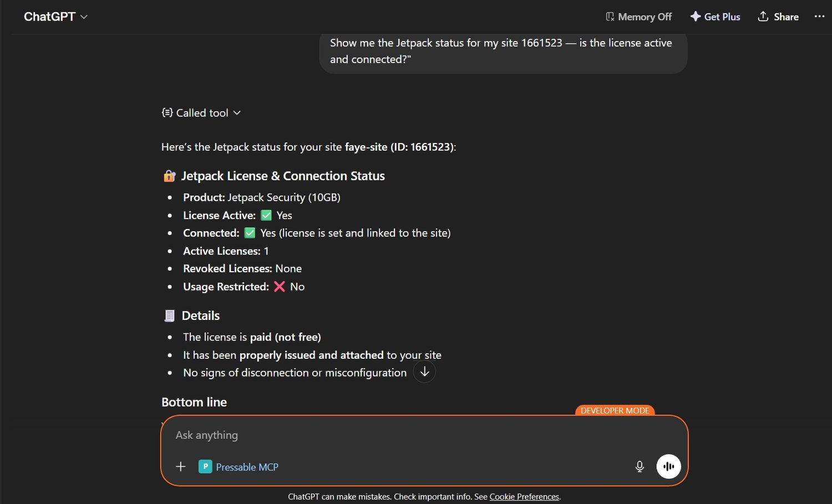Click 'The license is paid (not free)' line
This screenshot has width=832, height=504.
(x=252, y=337)
